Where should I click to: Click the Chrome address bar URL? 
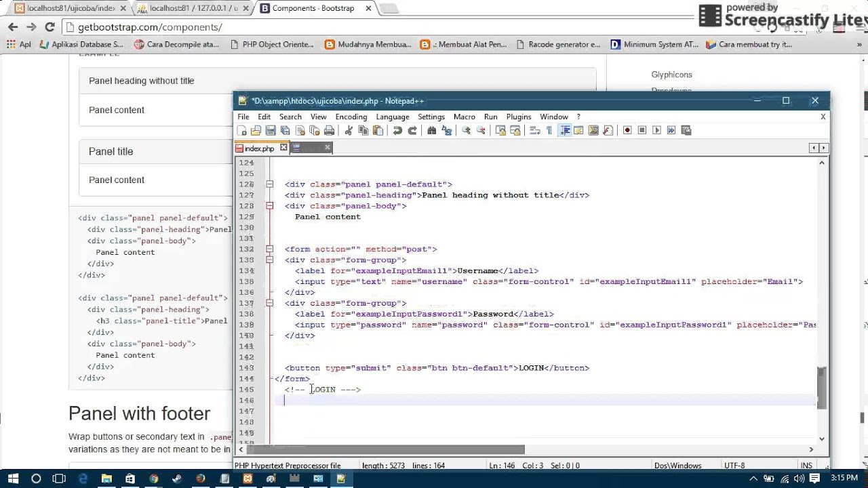point(150,27)
